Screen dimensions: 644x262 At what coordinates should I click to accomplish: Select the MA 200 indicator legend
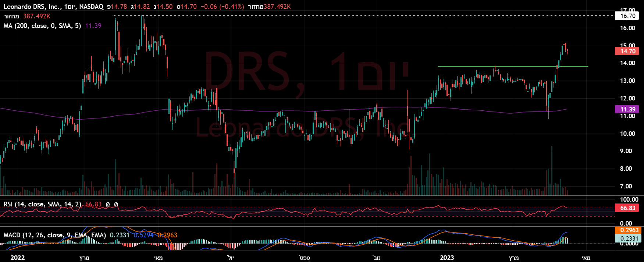(42, 26)
